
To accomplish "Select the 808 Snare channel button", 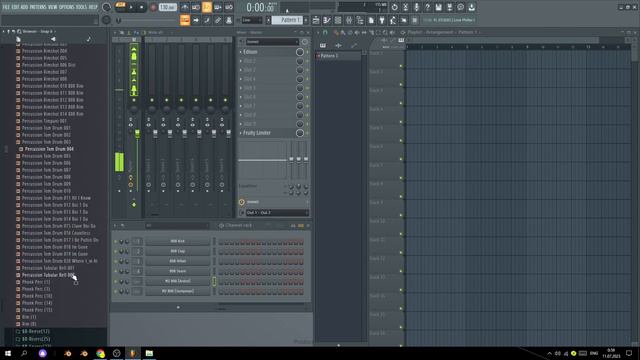I will [x=178, y=271].
